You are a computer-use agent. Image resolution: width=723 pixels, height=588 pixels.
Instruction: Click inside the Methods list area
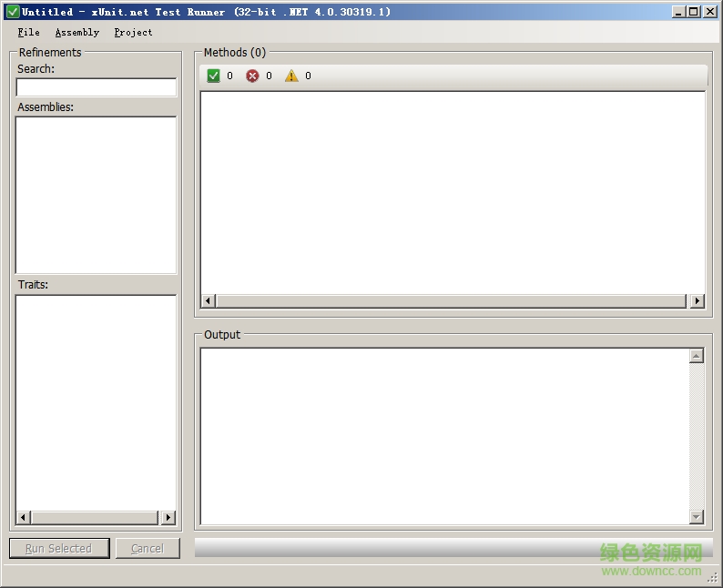(453, 193)
